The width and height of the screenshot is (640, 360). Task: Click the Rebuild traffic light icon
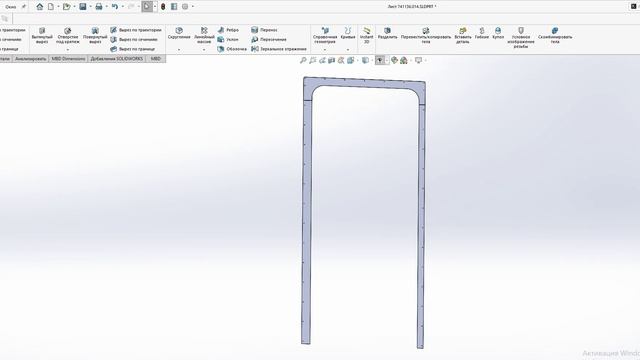[x=163, y=7]
